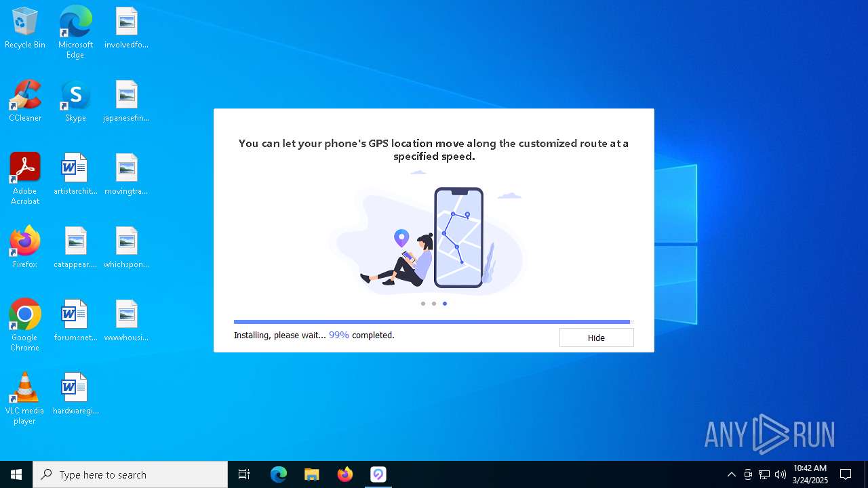Screen dimensions: 868x488
Task: Open the volume control tray icon
Action: click(781, 474)
